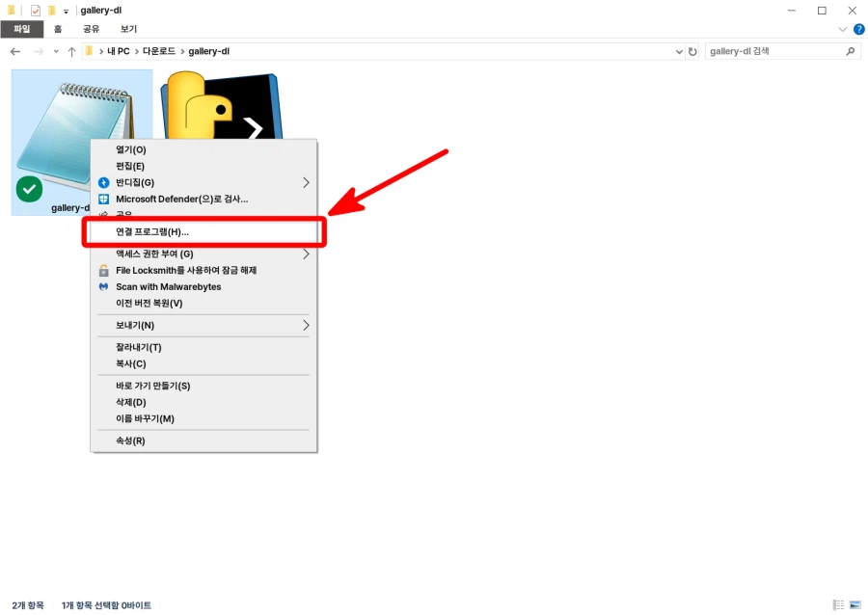Open recent locations dropdown arrow
This screenshot has width=868, height=615.
56,51
